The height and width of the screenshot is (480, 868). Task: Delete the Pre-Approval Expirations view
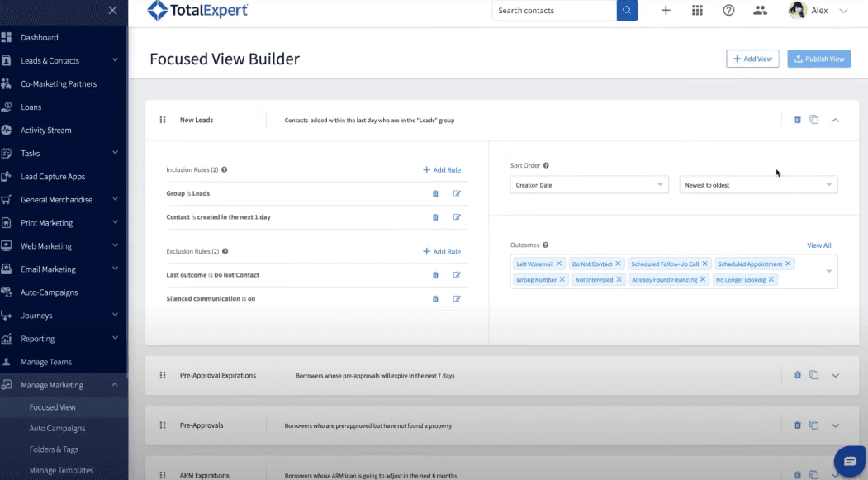(798, 375)
